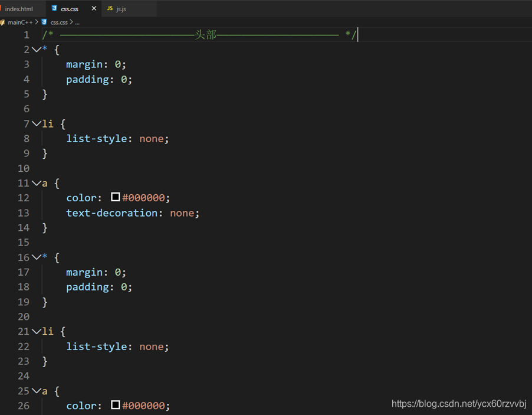The image size is (532, 415).
Task: Collapse the second universal selector on line 16
Action: 37,257
